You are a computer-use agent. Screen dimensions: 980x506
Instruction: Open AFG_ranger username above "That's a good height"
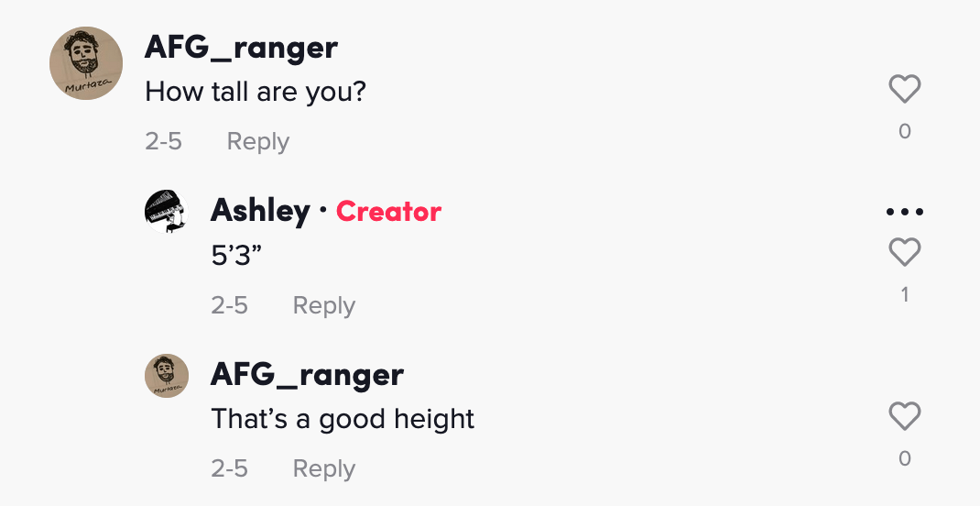[307, 374]
